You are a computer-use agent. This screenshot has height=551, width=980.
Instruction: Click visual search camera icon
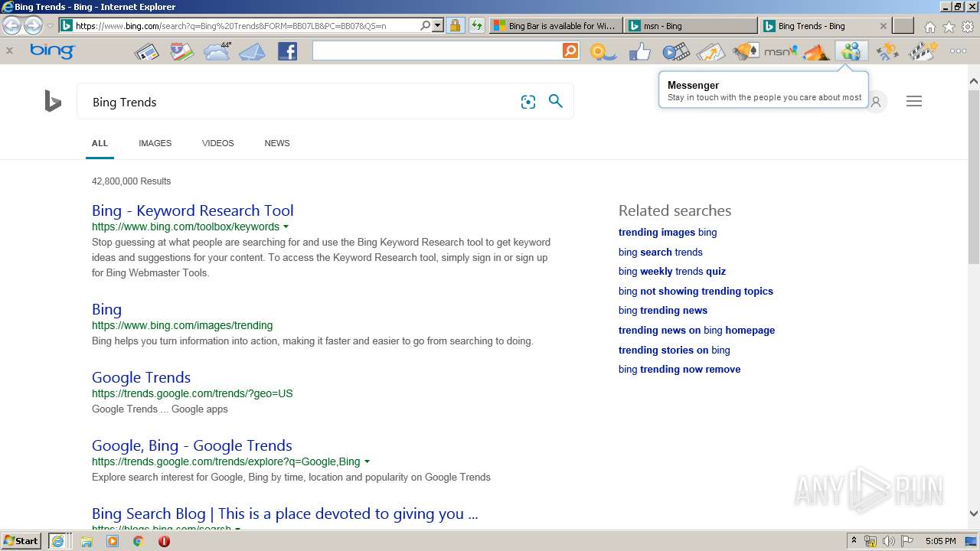528,102
